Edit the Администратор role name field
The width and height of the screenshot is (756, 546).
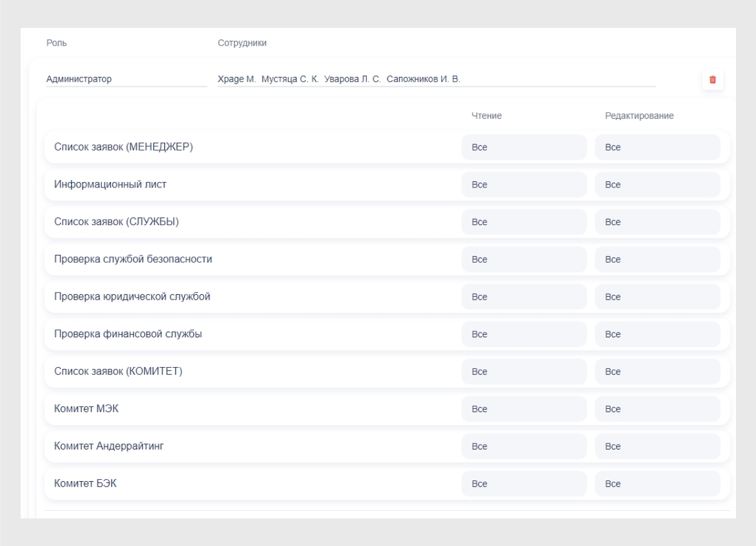pyautogui.click(x=126, y=78)
